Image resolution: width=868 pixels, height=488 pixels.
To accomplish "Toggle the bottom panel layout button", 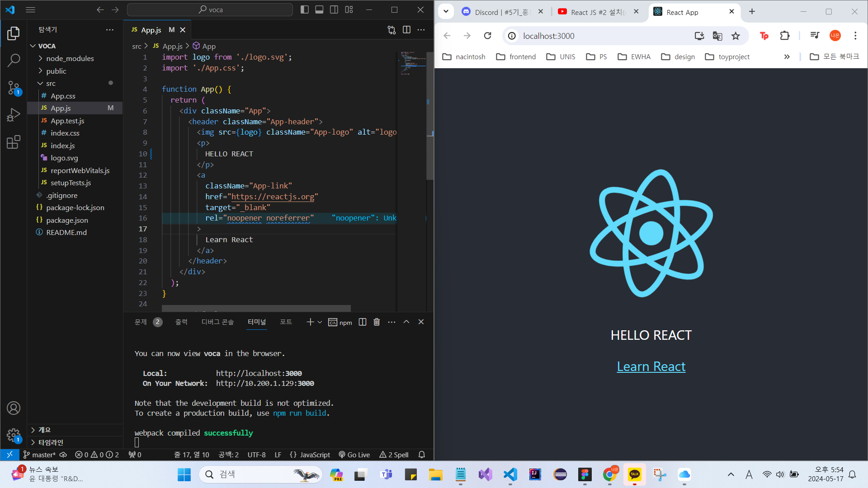I will point(319,9).
